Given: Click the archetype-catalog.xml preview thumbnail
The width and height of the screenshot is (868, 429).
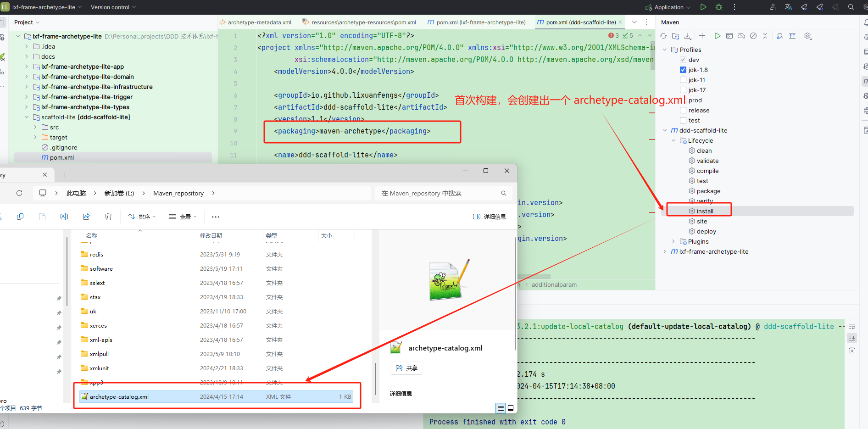Looking at the screenshot, I should pos(449,280).
